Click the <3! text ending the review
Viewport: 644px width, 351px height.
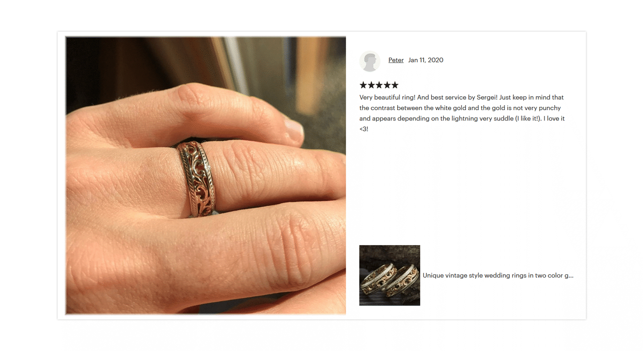pyautogui.click(x=364, y=129)
